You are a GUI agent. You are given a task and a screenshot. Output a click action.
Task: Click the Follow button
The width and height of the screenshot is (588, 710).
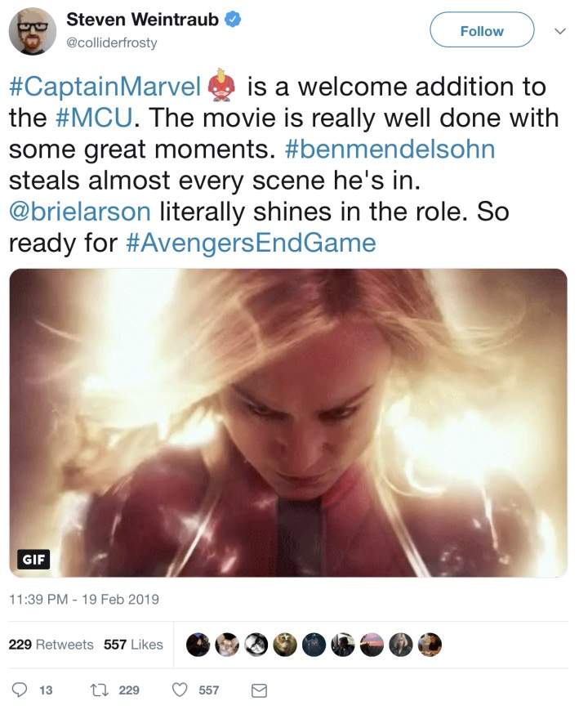482,31
